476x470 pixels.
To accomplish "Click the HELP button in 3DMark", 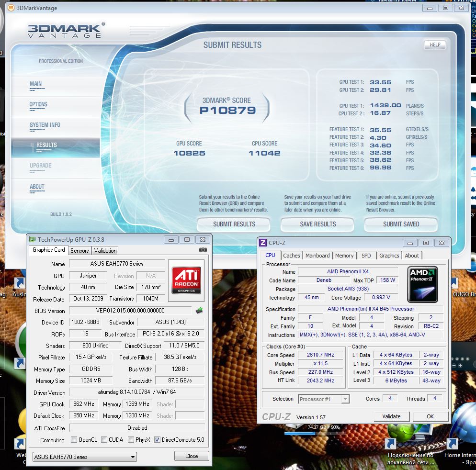I will click(435, 45).
